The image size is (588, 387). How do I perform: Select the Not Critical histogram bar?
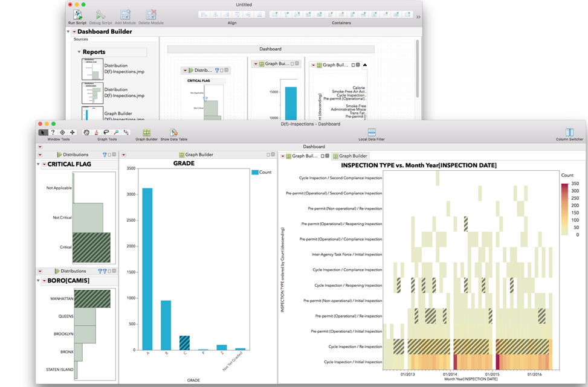click(88, 218)
